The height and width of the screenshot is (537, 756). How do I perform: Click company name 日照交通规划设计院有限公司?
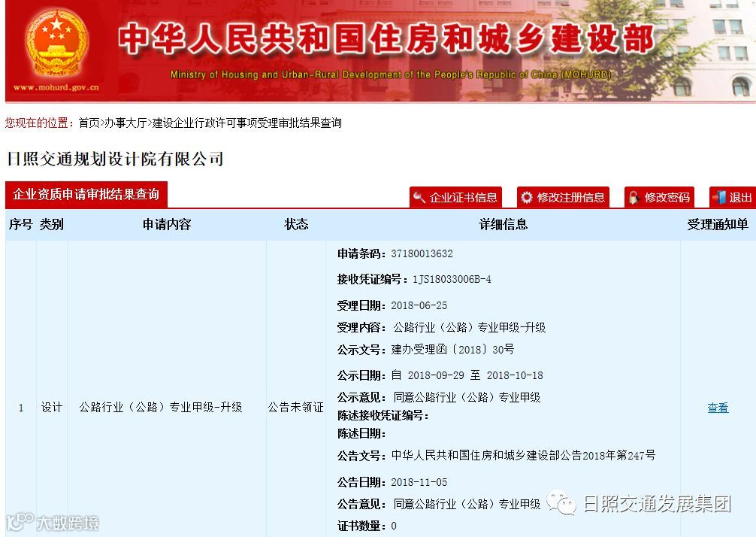pyautogui.click(x=115, y=159)
